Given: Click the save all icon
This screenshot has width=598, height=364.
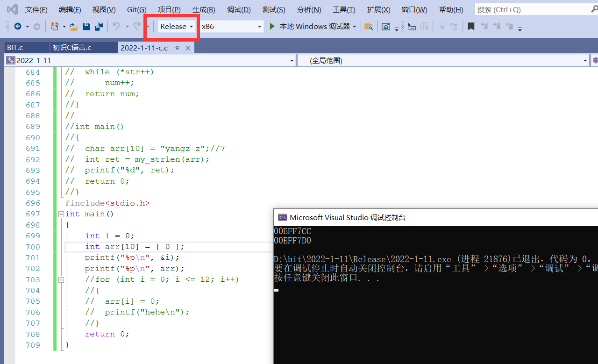Looking at the screenshot, I should tap(99, 27).
